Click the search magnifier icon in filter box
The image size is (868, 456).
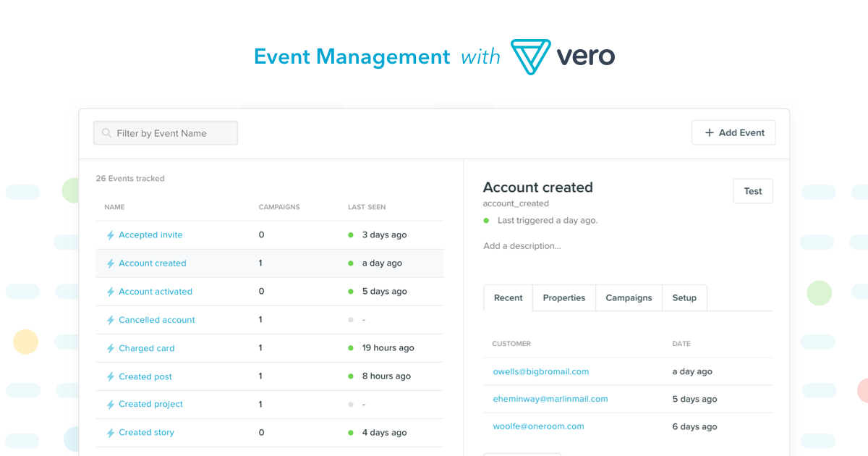click(x=107, y=133)
